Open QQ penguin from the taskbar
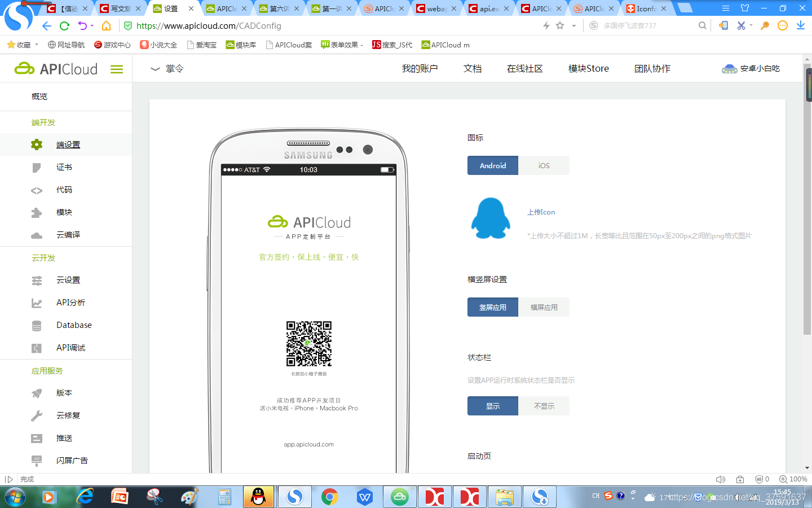The height and width of the screenshot is (508, 812). point(258,497)
